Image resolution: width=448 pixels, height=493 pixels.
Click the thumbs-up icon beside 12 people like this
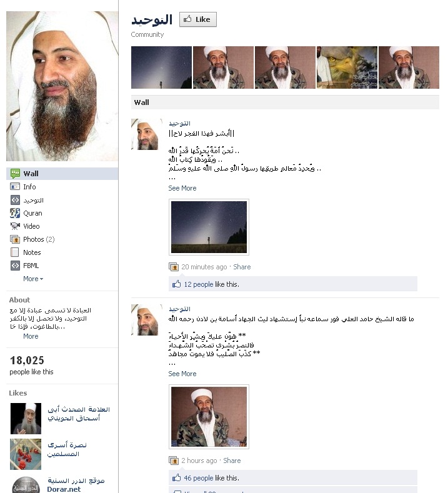pyautogui.click(x=176, y=284)
